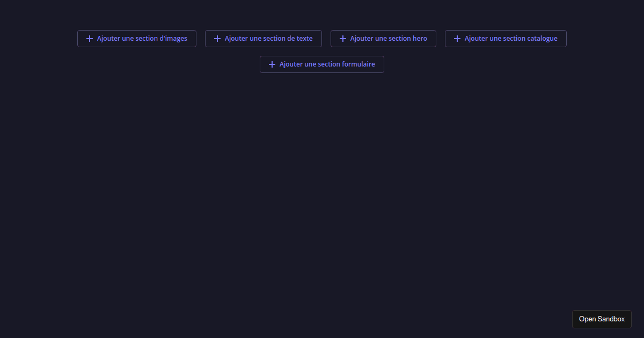This screenshot has width=644, height=338.
Task: Click the plus icon for the images section button
Action: (90, 38)
